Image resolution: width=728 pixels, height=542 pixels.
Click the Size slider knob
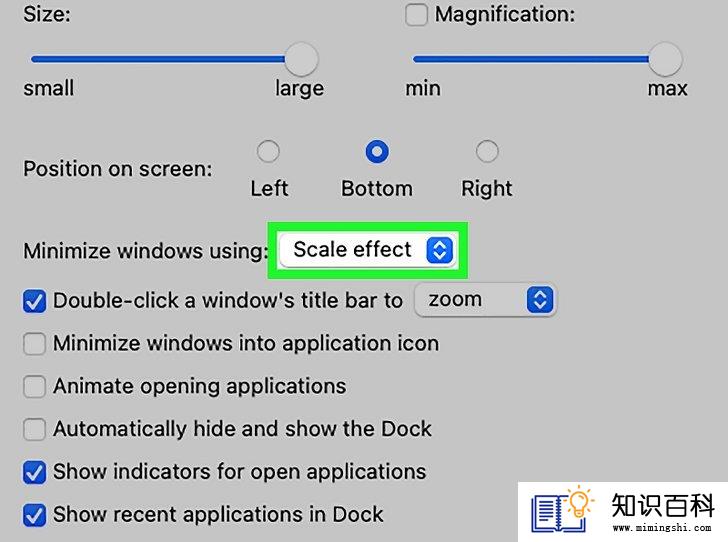[x=301, y=59]
